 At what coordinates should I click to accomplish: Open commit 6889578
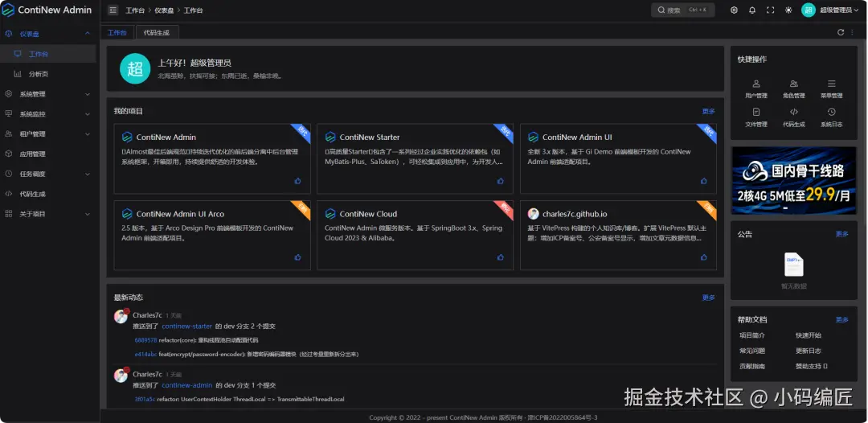145,340
